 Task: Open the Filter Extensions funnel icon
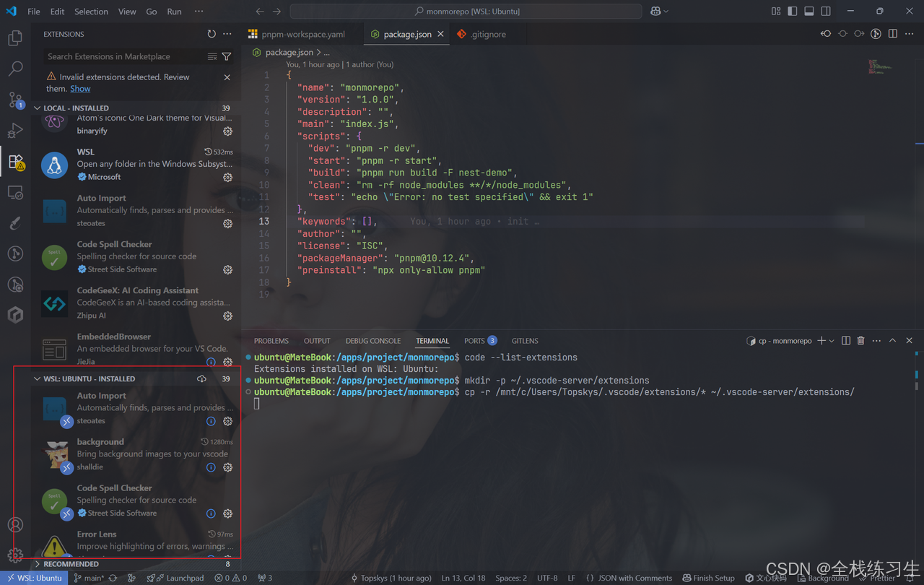(227, 56)
